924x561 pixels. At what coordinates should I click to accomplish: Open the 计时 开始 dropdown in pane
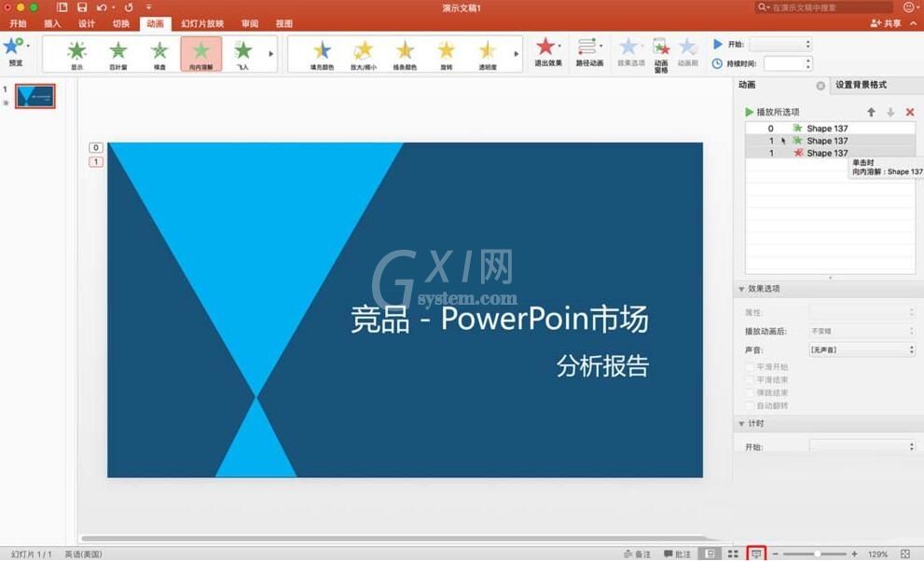point(862,446)
